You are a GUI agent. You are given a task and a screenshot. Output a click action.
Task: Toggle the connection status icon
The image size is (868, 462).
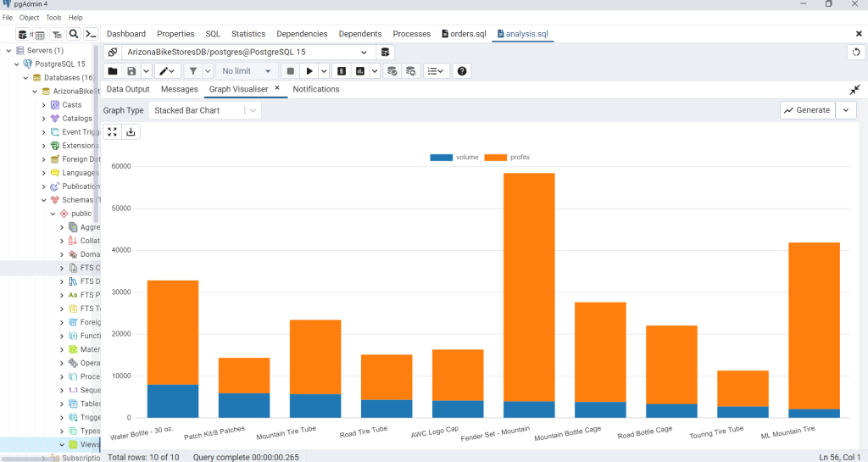point(113,52)
